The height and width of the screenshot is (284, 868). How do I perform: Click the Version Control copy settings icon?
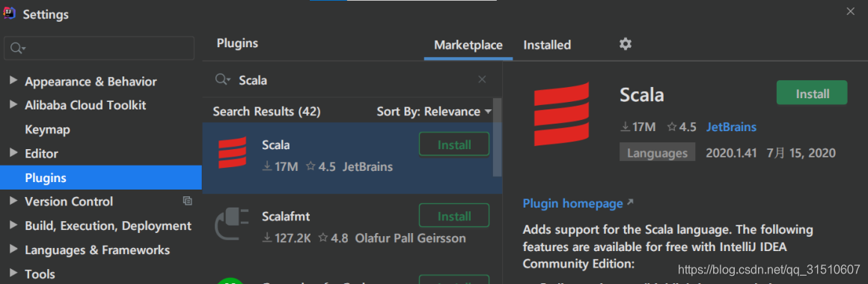tap(188, 201)
